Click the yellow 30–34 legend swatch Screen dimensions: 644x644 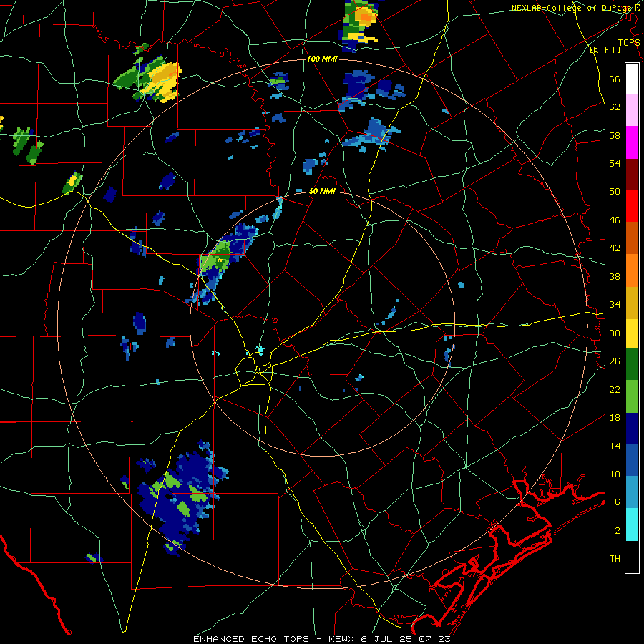click(632, 333)
